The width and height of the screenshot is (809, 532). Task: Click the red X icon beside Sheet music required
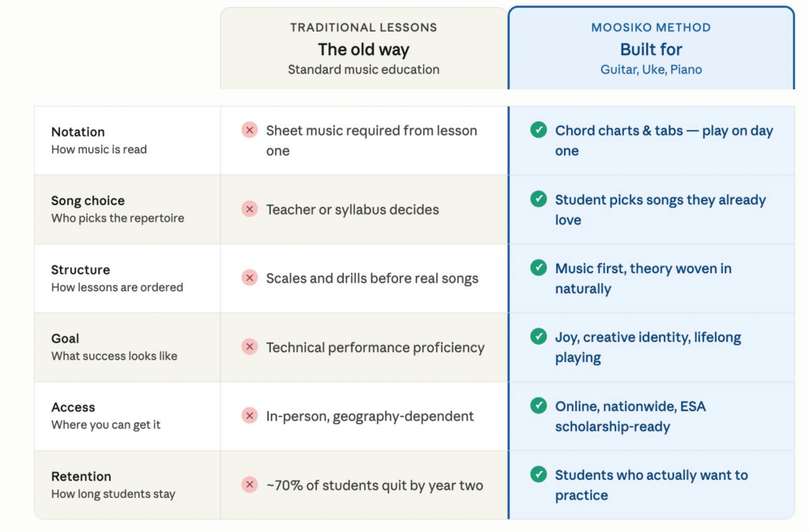(250, 130)
